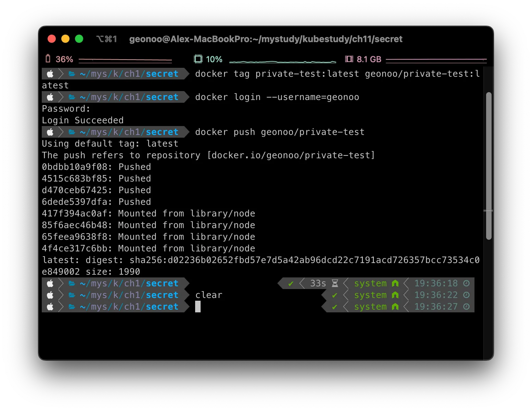Click the green checkmark on 19:36:27 row
The height and width of the screenshot is (411, 532).
(x=335, y=307)
